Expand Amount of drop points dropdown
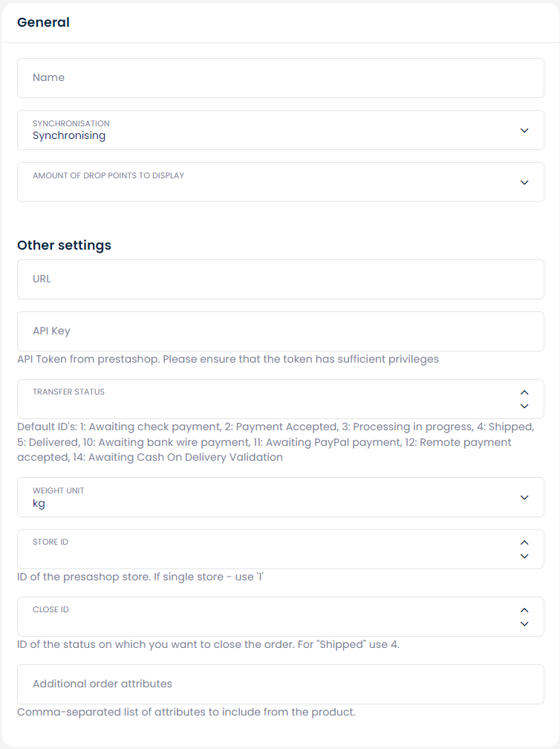The height and width of the screenshot is (749, 560). (267, 182)
